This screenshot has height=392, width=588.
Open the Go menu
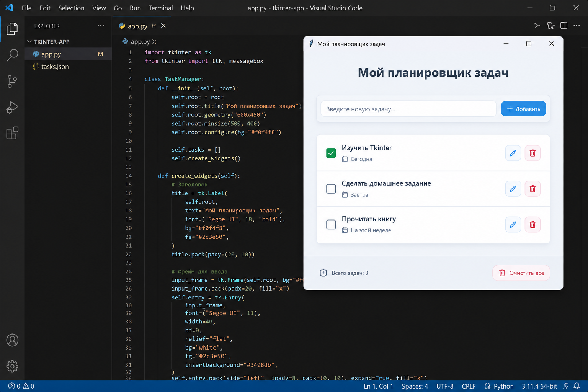tap(118, 8)
